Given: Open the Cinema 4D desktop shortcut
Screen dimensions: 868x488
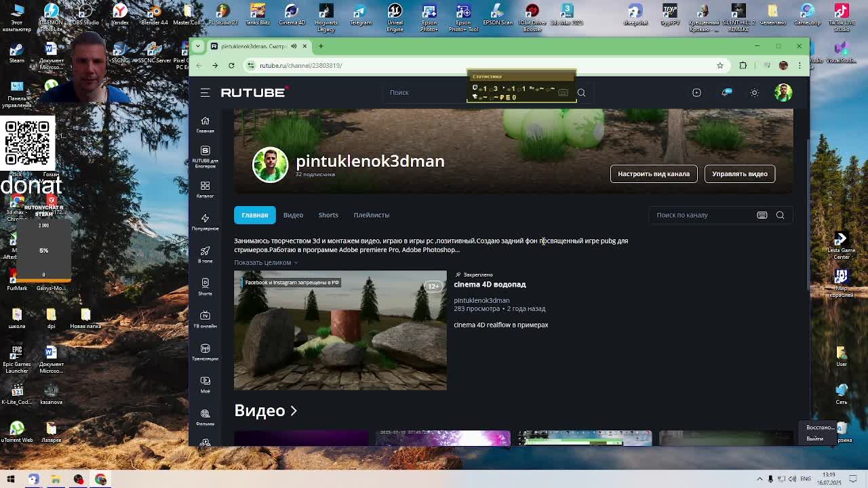Looking at the screenshot, I should [292, 14].
